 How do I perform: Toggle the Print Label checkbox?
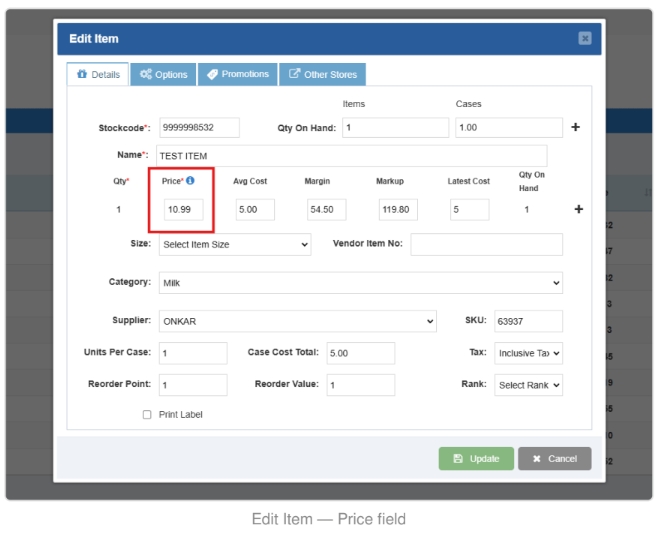147,415
